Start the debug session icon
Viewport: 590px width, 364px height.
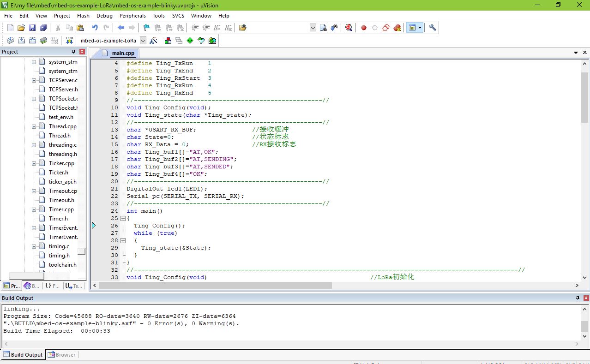pyautogui.click(x=349, y=28)
